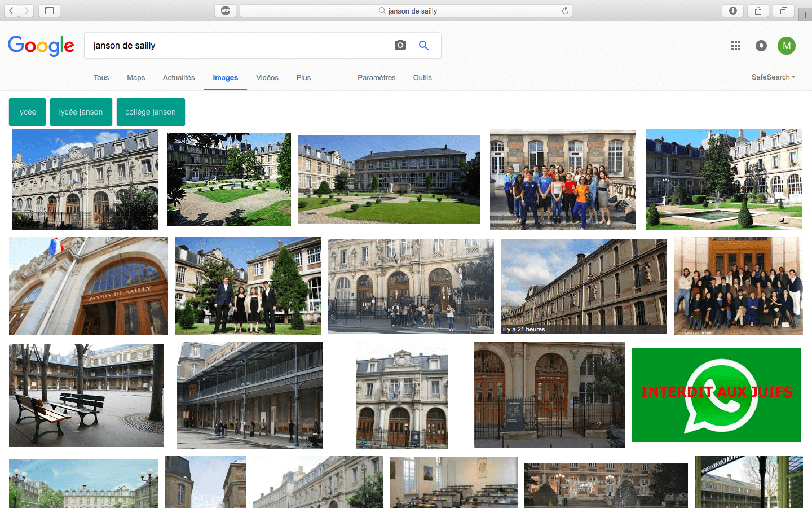812x508 pixels.
Task: Open Google notifications bell
Action: click(x=761, y=46)
